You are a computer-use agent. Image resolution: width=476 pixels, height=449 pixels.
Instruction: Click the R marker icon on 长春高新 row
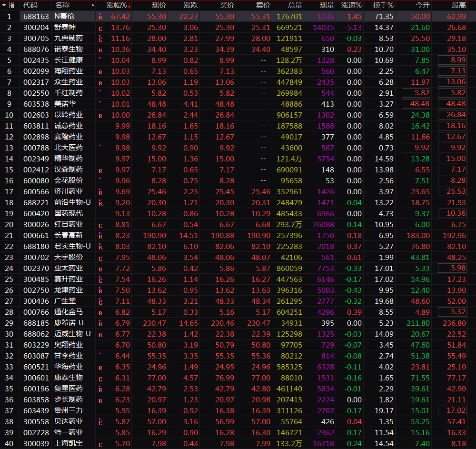(100, 236)
